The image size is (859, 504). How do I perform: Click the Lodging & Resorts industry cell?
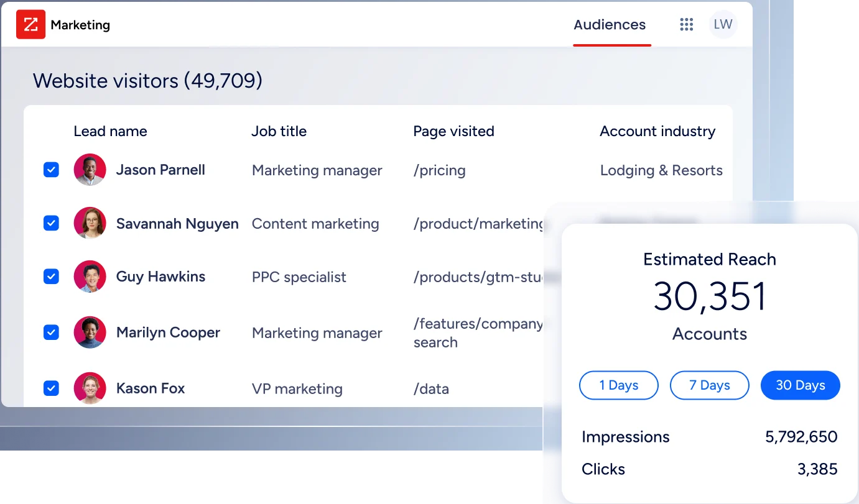[x=661, y=170]
